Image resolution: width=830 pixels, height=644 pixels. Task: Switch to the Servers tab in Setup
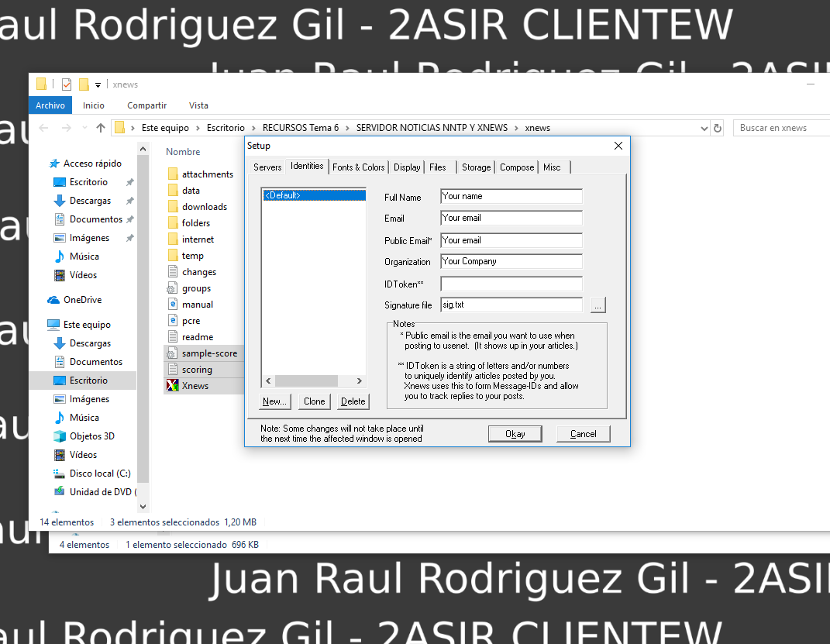[267, 167]
